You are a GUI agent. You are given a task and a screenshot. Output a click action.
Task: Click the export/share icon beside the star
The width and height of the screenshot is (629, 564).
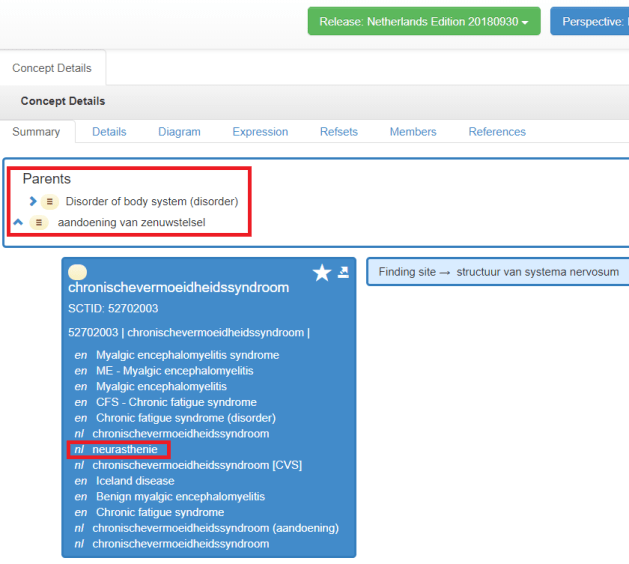[344, 272]
